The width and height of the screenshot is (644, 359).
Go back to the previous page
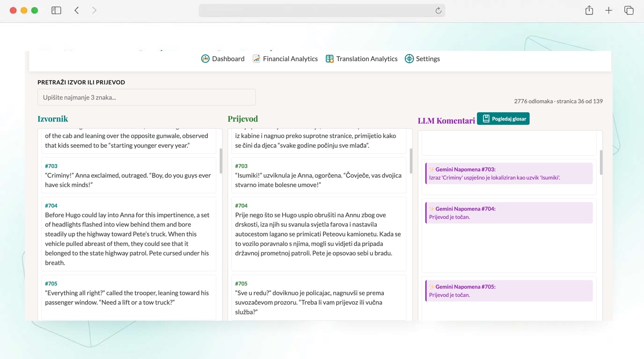pos(77,10)
